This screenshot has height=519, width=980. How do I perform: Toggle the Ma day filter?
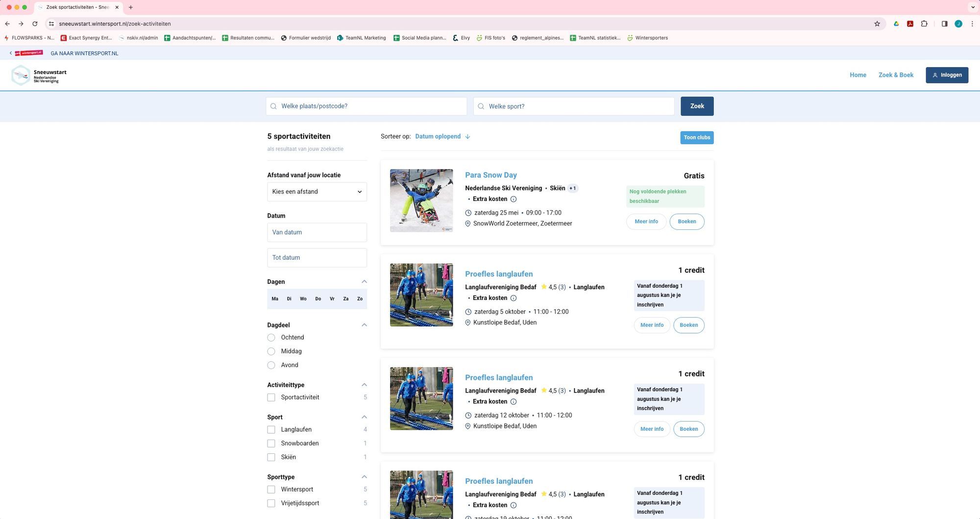point(275,299)
